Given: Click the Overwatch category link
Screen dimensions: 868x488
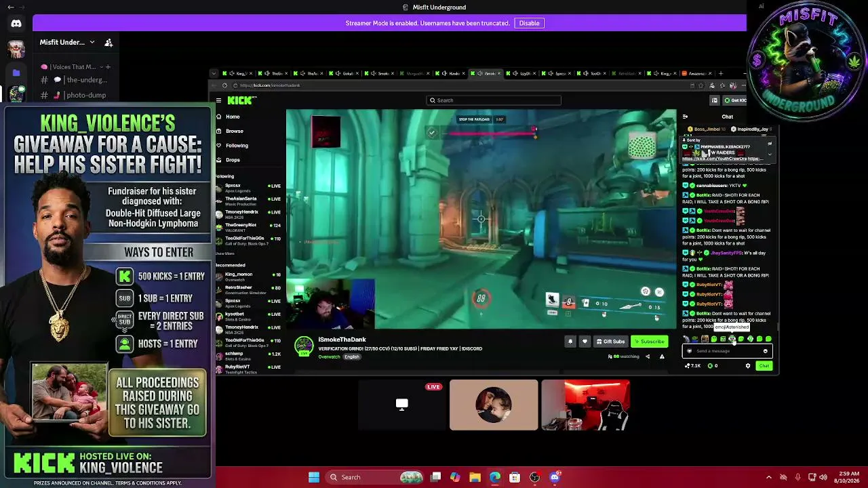Looking at the screenshot, I should tap(329, 357).
